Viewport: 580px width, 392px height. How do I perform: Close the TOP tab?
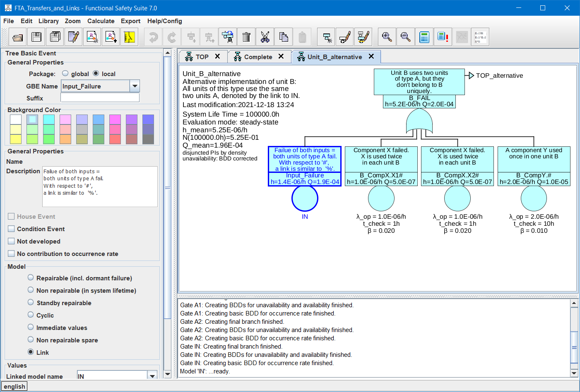pyautogui.click(x=217, y=56)
